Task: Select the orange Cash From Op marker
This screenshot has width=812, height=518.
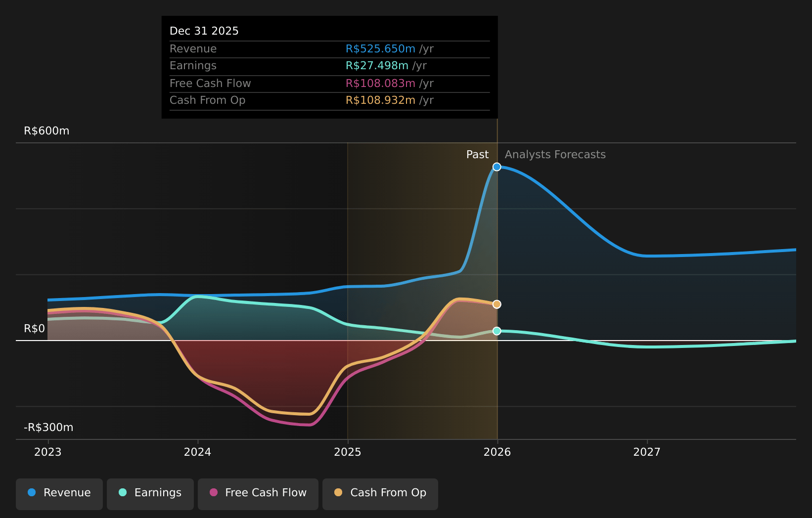Action: pos(496,304)
